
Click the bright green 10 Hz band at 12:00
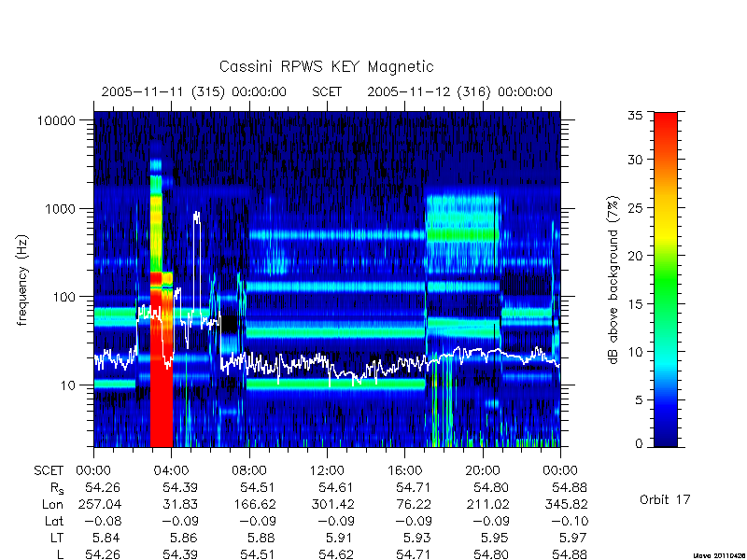coord(327,383)
